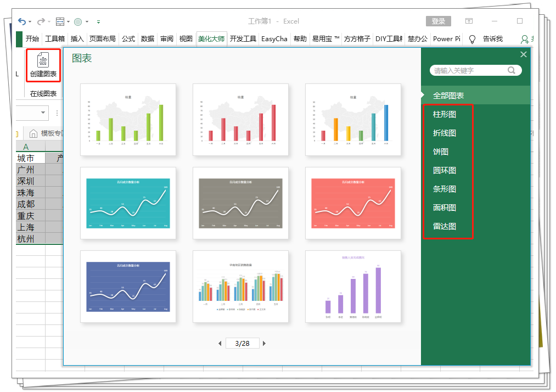Click the 登录 button

coord(437,21)
